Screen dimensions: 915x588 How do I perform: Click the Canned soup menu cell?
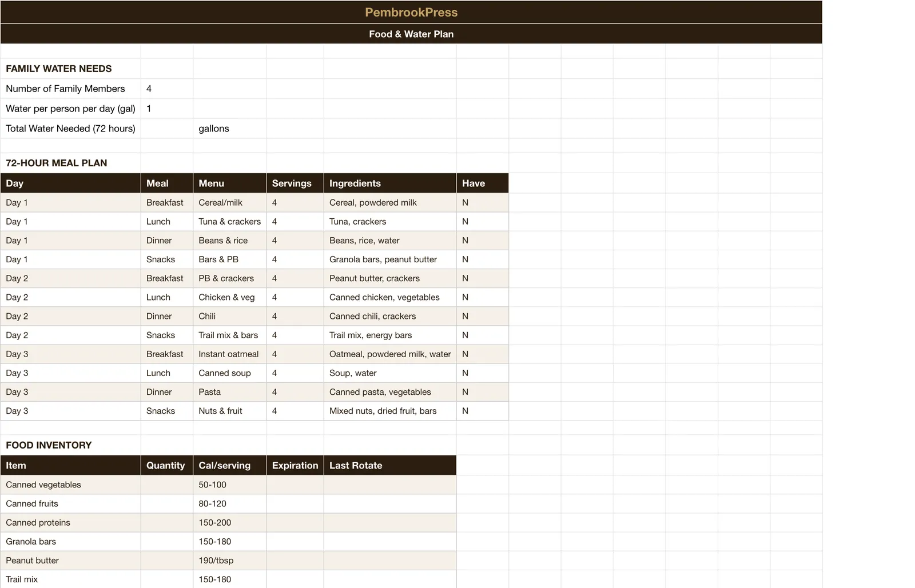230,373
